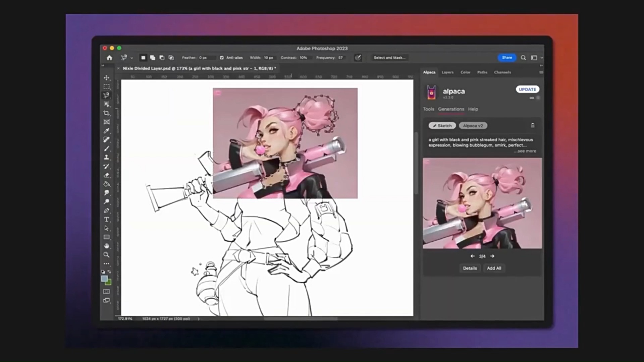Select the Dodge tool
644x362 pixels.
(107, 201)
